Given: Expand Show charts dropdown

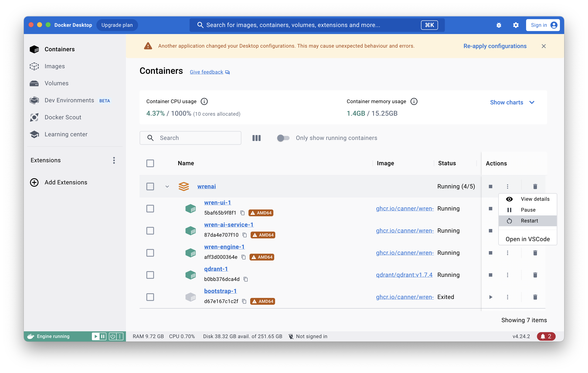Looking at the screenshot, I should (x=512, y=103).
